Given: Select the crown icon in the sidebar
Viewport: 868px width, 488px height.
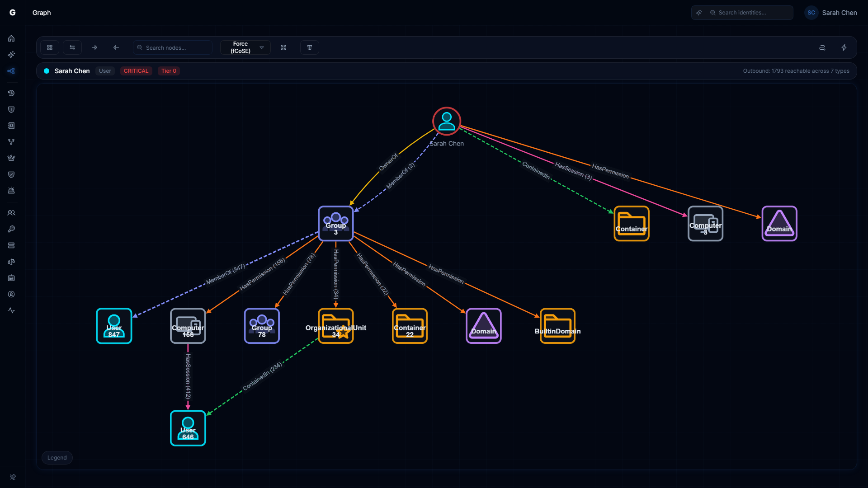Looking at the screenshot, I should [11, 158].
